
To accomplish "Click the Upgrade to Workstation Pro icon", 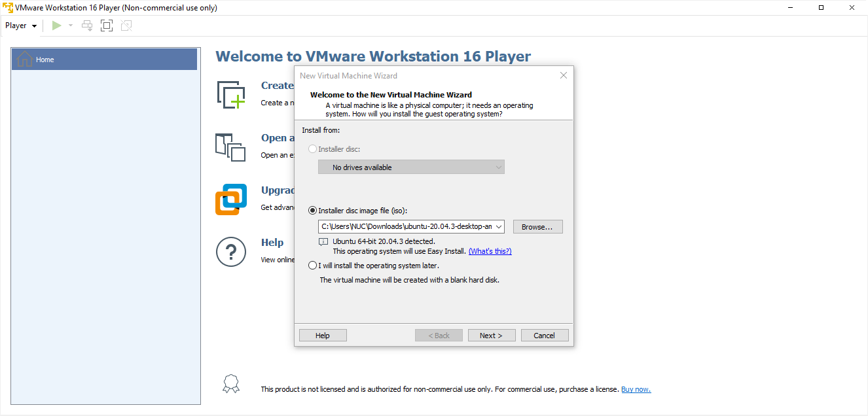I will pos(231,199).
